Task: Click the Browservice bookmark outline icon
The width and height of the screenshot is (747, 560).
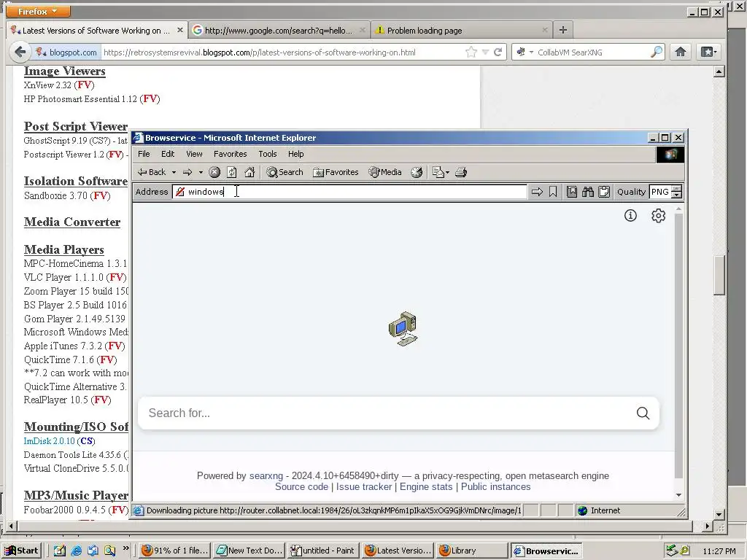Action: tap(553, 192)
